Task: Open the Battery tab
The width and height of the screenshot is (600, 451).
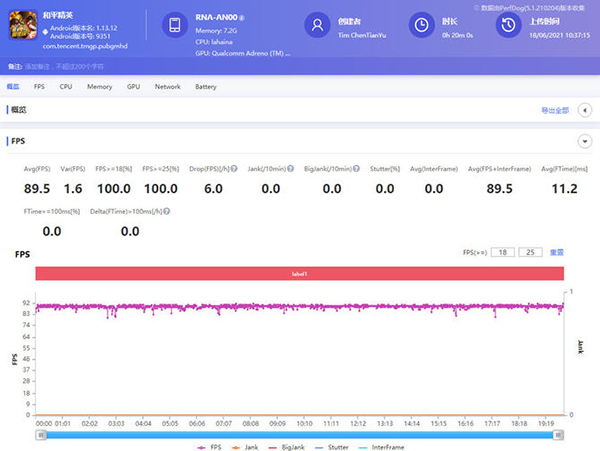Action: click(205, 87)
